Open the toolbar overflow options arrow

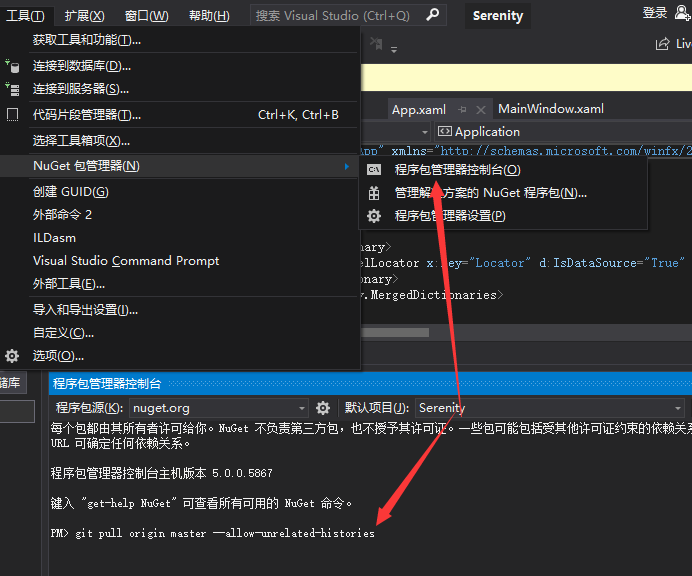[394, 49]
